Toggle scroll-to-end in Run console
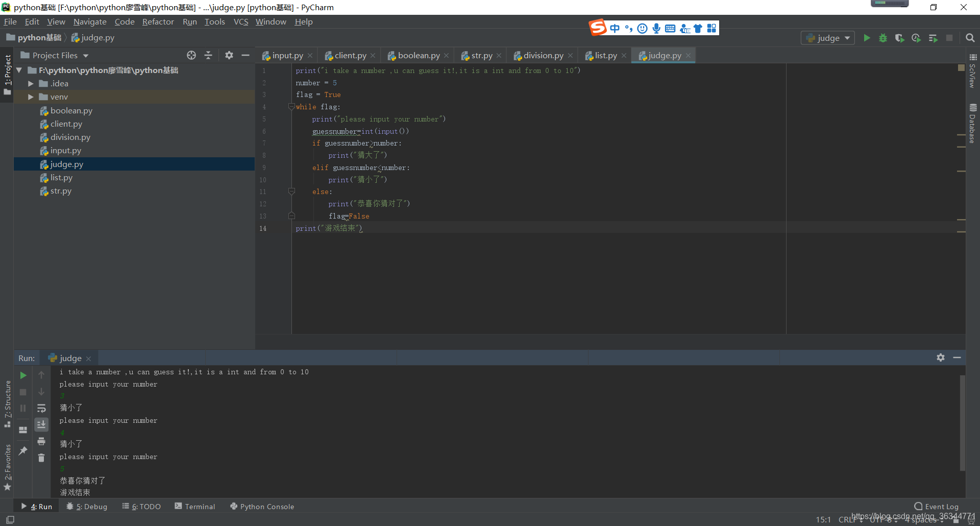 (x=41, y=424)
